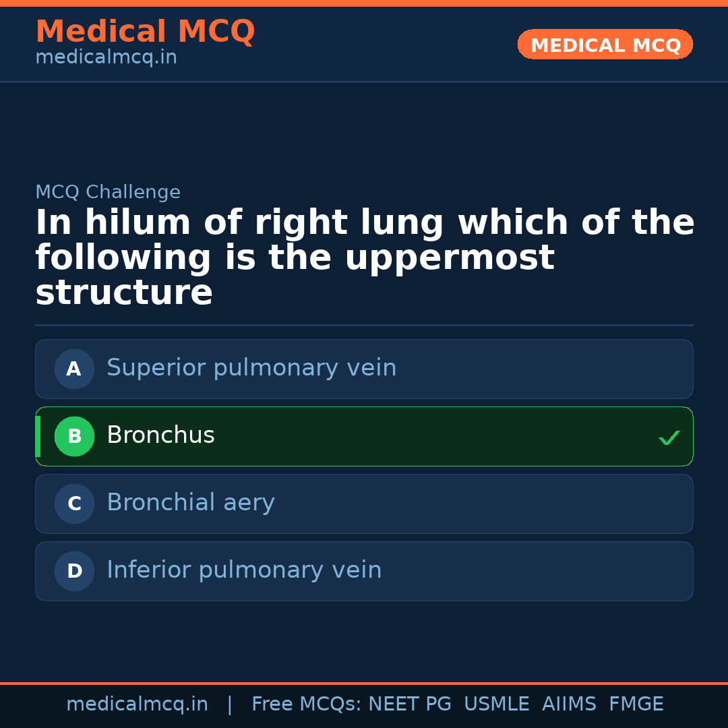728x728 pixels.
Task: Click the footer medicalmcq.in link
Action: pos(138,704)
